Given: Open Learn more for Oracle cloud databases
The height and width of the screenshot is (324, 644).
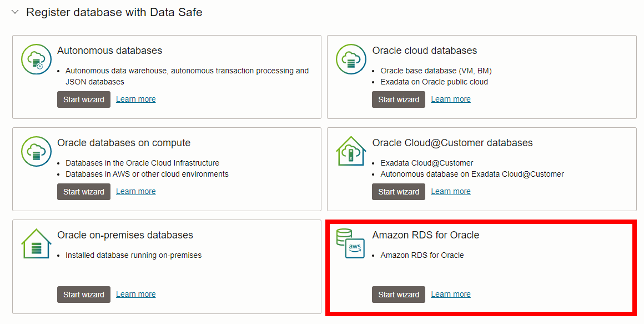Looking at the screenshot, I should point(450,99).
